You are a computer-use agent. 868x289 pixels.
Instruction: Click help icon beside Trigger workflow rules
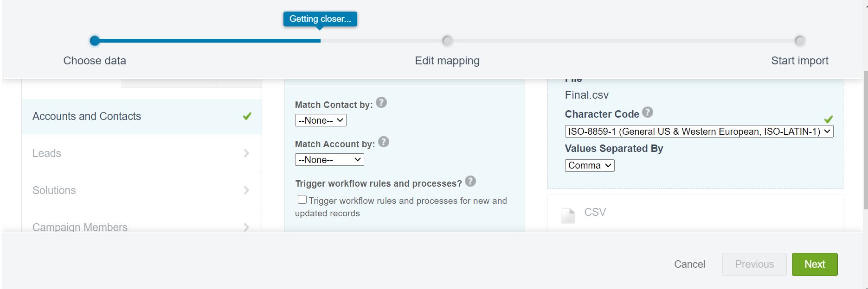click(470, 182)
